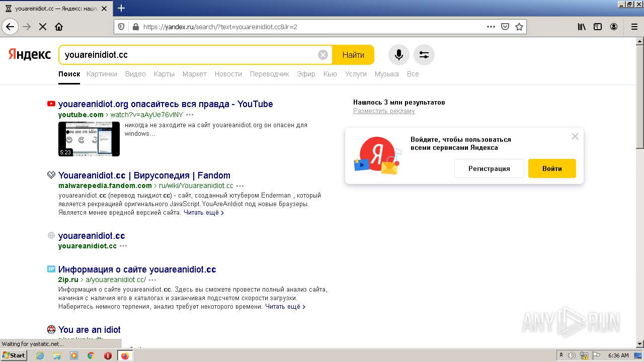
Task: Open the Firefox account icon
Action: (x=614, y=27)
